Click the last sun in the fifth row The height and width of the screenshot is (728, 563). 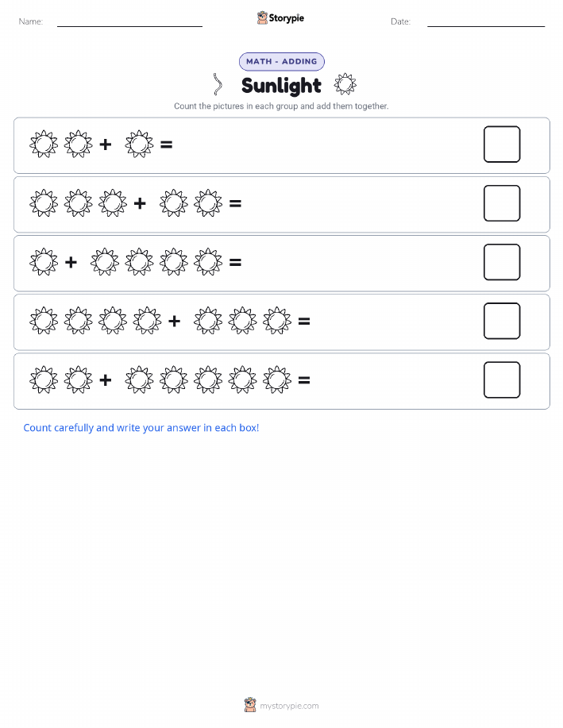click(x=277, y=379)
